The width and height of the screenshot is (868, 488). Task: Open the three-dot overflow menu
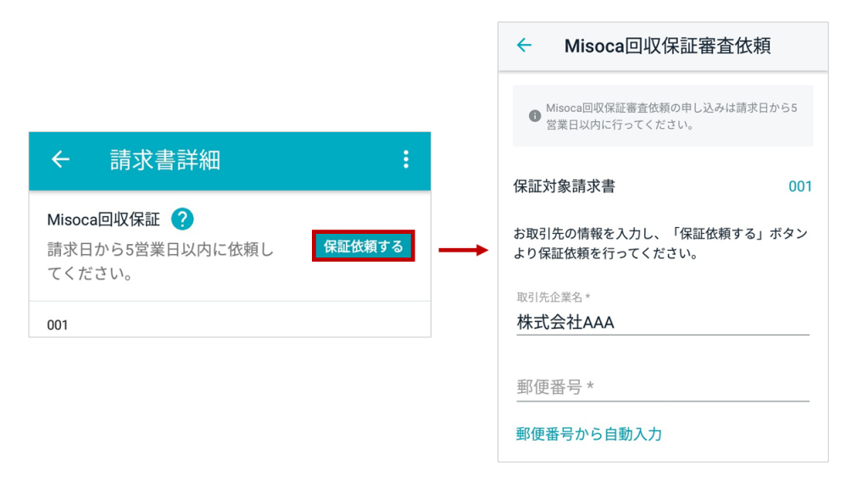406,160
